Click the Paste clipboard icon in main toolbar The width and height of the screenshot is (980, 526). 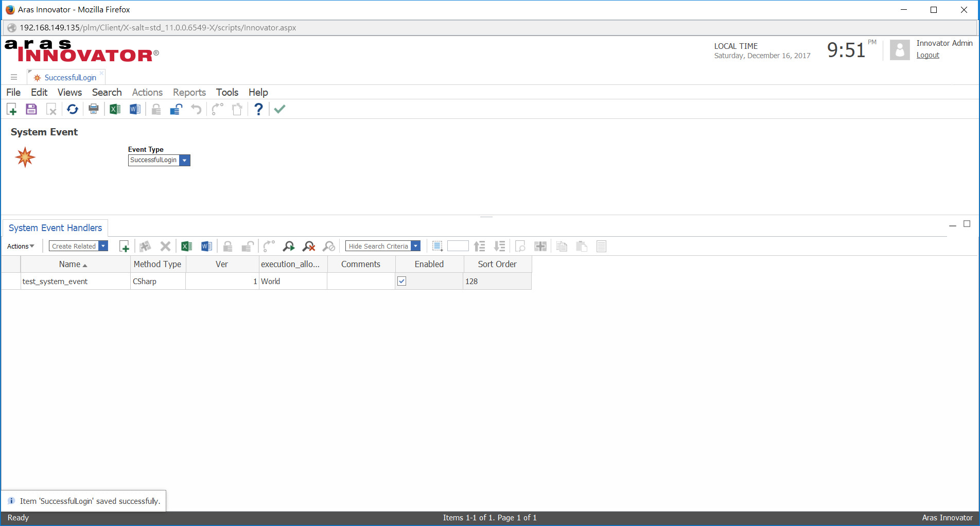[237, 109]
